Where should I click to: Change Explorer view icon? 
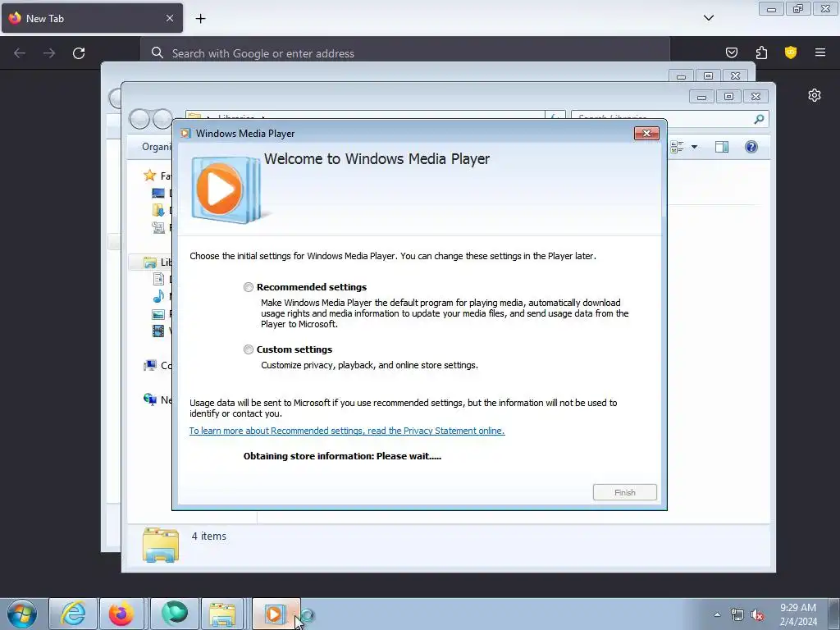678,147
